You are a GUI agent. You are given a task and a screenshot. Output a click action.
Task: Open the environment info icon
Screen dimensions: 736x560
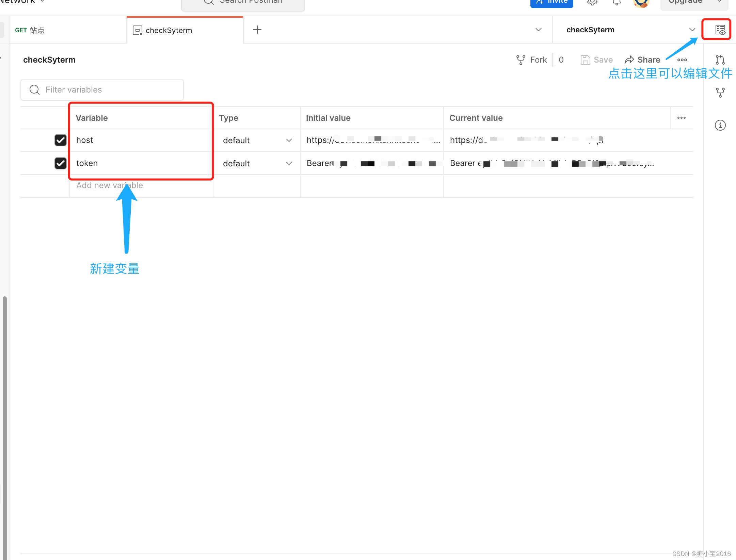click(720, 125)
